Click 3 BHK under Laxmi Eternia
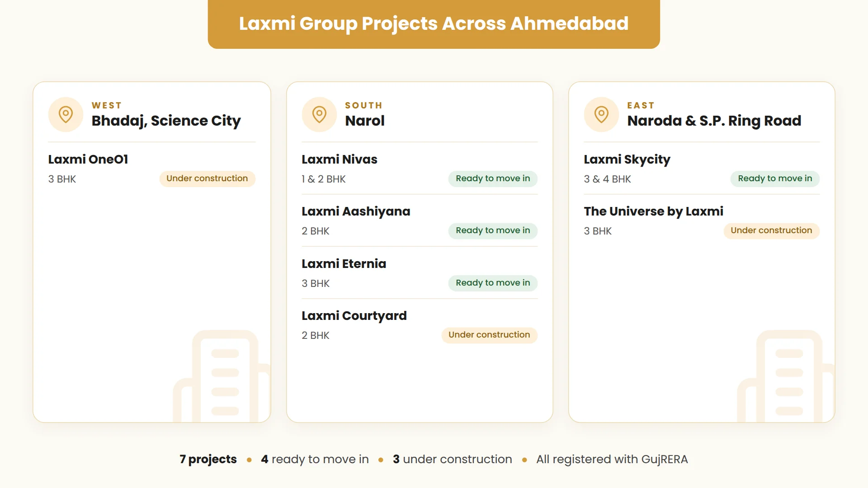The image size is (868, 488). (x=316, y=284)
